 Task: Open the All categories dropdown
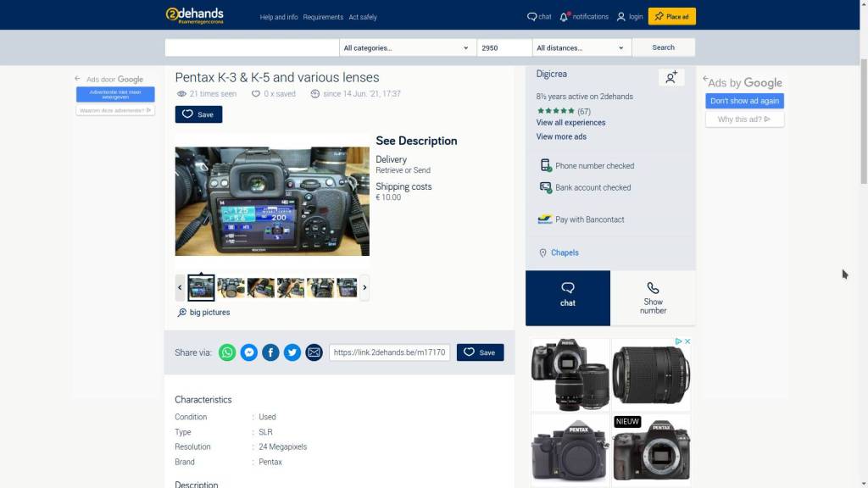click(408, 47)
